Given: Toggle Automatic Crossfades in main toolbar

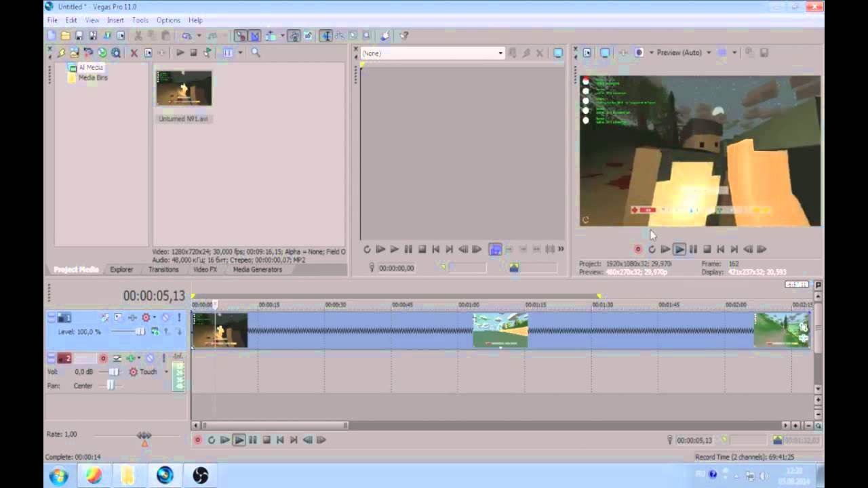Looking at the screenshot, I should click(x=254, y=35).
